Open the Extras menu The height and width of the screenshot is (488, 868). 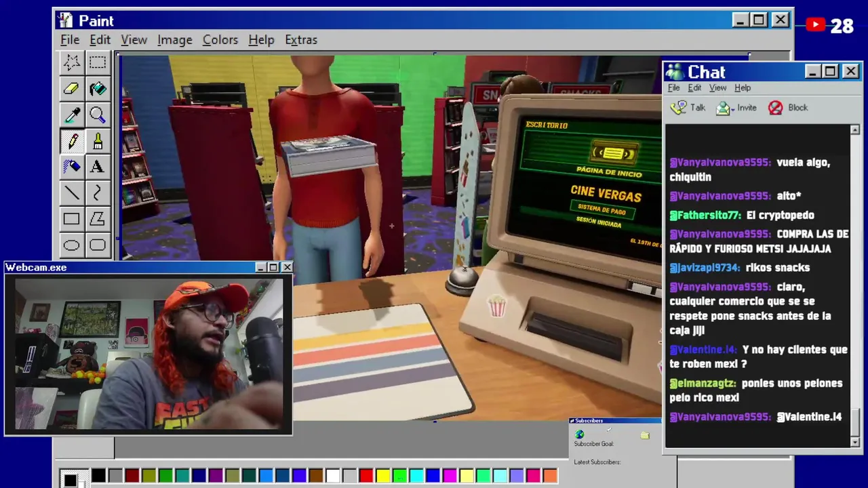[300, 40]
